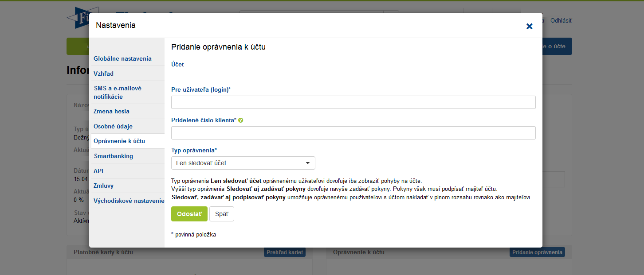Open SMS a e-mailové notifikácie section
The width and height of the screenshot is (644, 275).
click(x=118, y=92)
